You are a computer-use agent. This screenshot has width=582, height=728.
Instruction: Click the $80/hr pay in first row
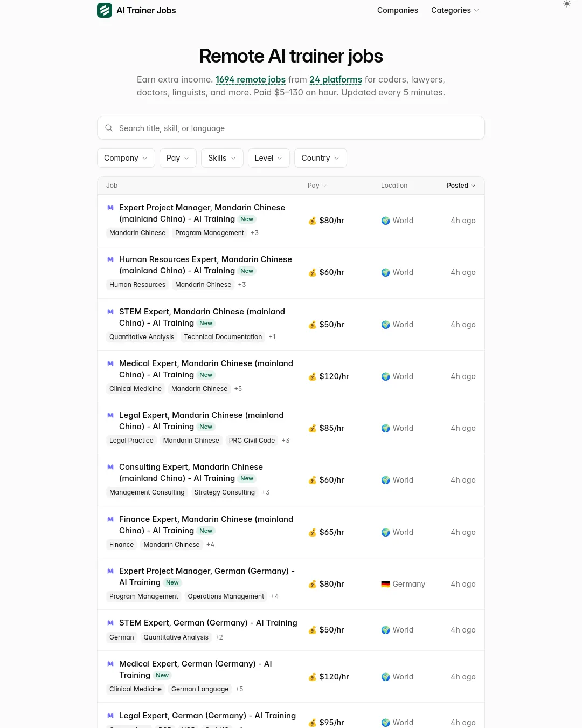pos(331,221)
